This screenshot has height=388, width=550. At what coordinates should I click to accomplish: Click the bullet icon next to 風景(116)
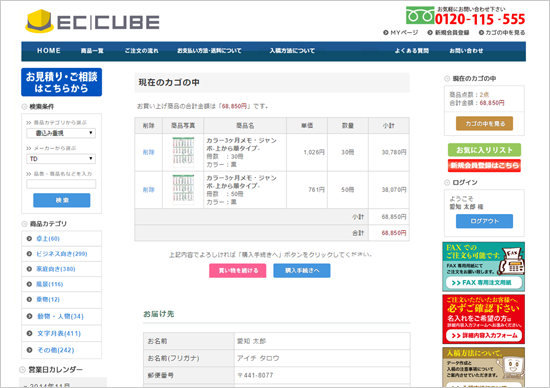29,284
